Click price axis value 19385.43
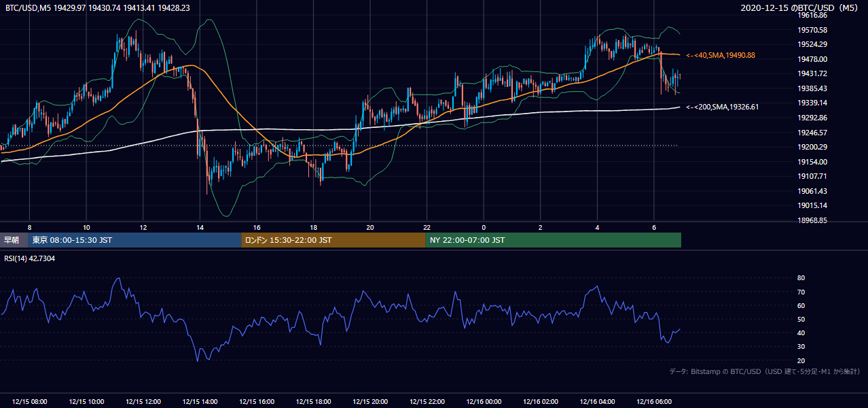 pyautogui.click(x=812, y=88)
